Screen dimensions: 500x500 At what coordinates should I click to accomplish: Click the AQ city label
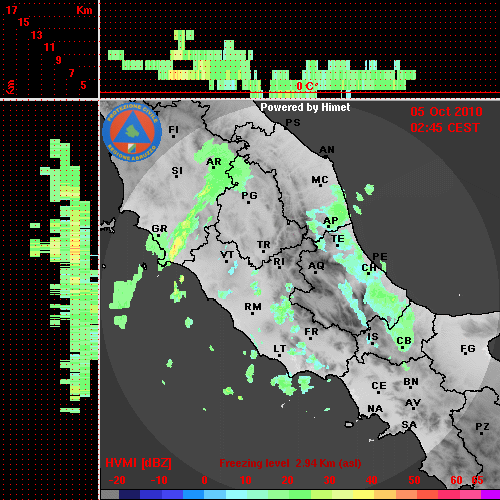click(x=316, y=266)
